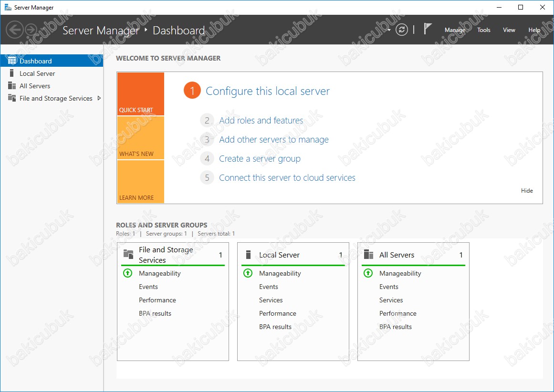Click Create a server group link
554x392 pixels.
click(x=260, y=159)
